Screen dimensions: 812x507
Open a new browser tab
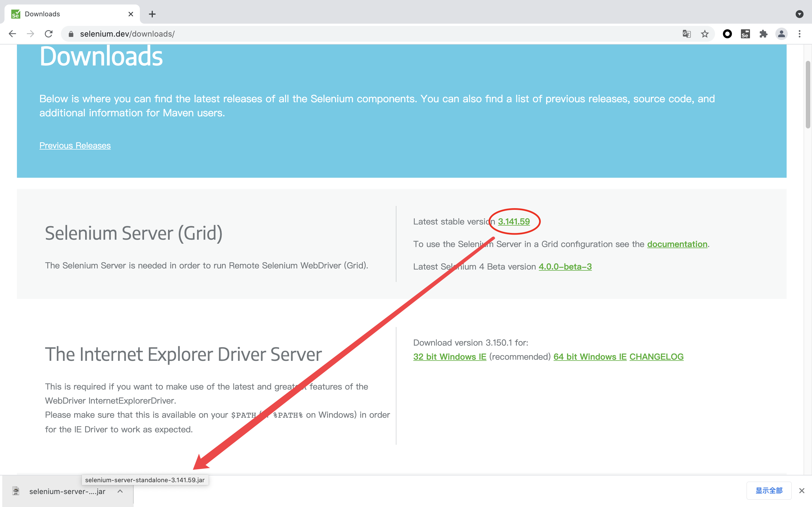[152, 14]
